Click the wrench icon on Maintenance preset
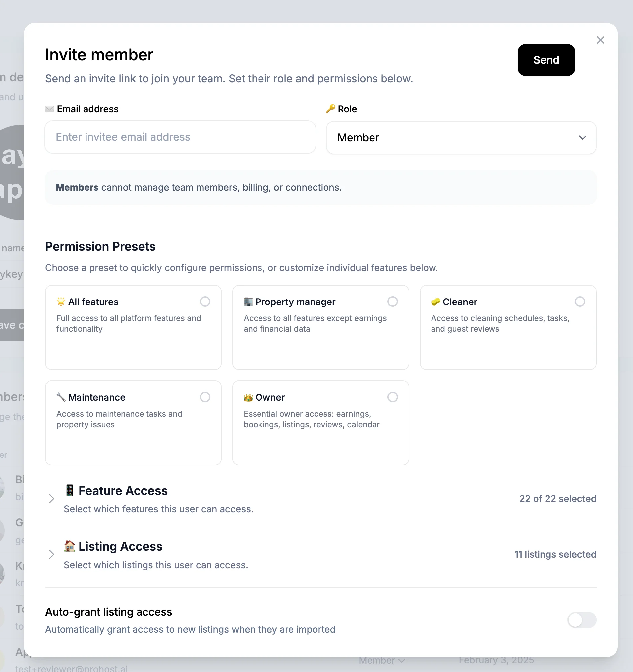This screenshot has width=633, height=672. (61, 397)
